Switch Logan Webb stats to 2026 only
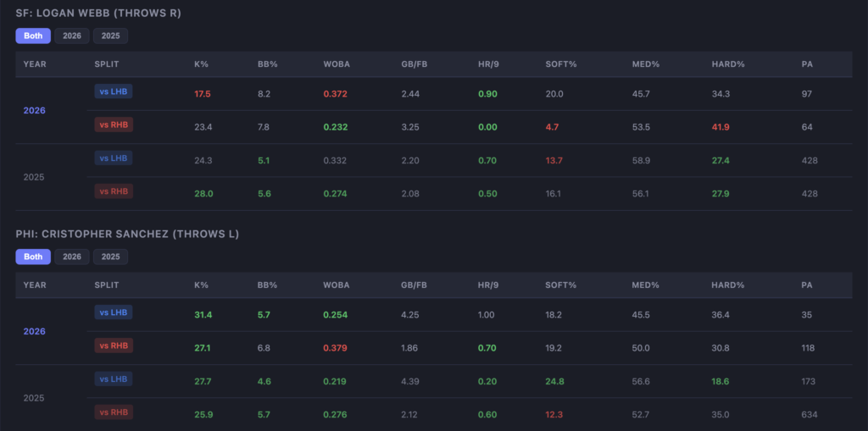868x431 pixels. [72, 36]
